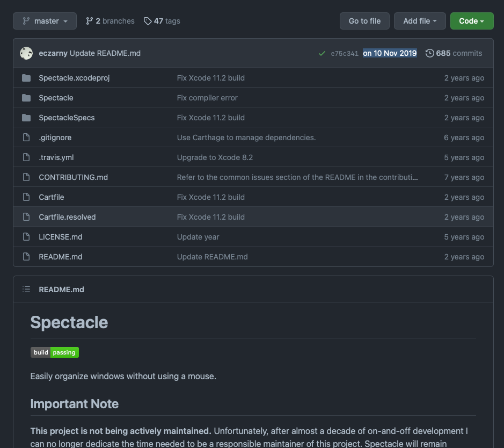Click the Spectacle folder icon

click(x=26, y=98)
